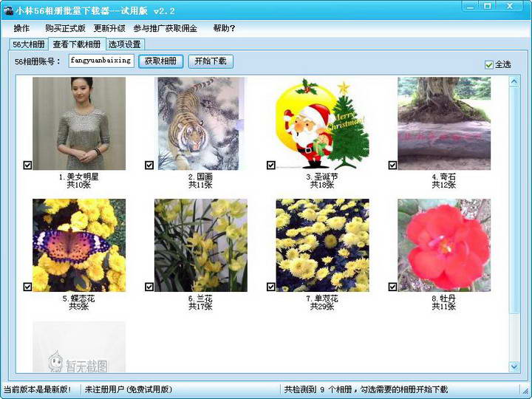Screen dimensions: 532x399
Task: Select the 单双花 yellow flowers thumbnail
Action: click(322, 245)
